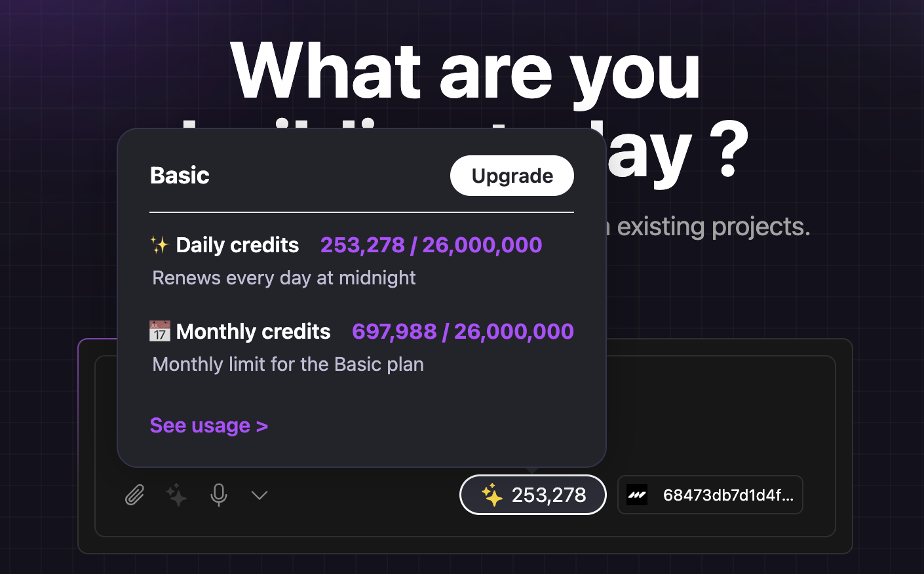Click the Daily credits section heading
The height and width of the screenshot is (574, 924).
237,244
